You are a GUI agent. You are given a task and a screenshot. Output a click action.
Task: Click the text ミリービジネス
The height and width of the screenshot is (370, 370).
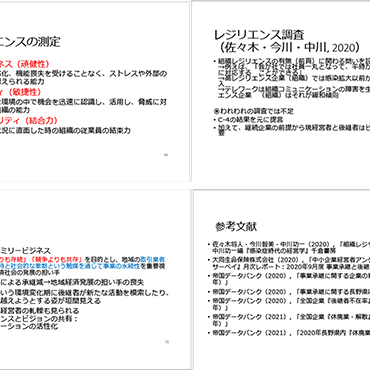[x=25, y=251]
